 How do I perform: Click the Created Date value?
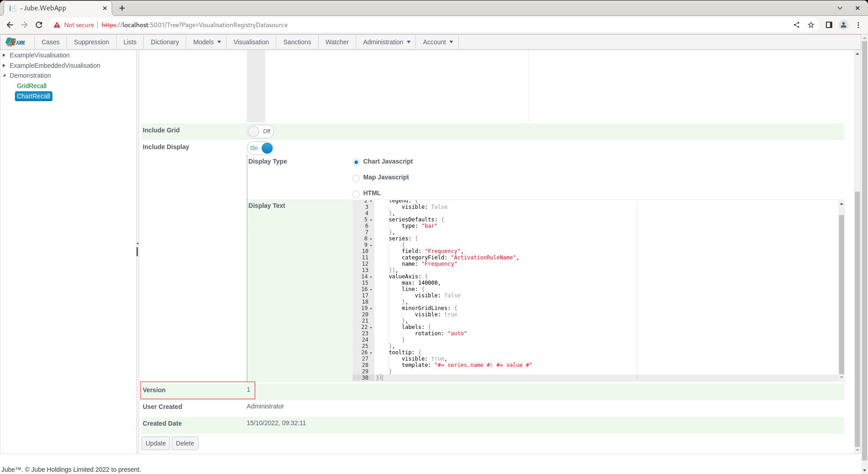click(276, 423)
